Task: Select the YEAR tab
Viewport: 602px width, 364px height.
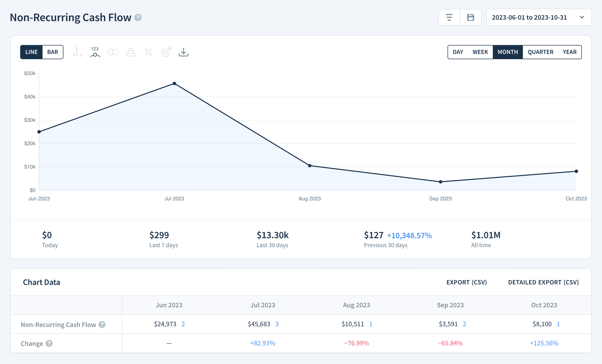Action: click(570, 52)
